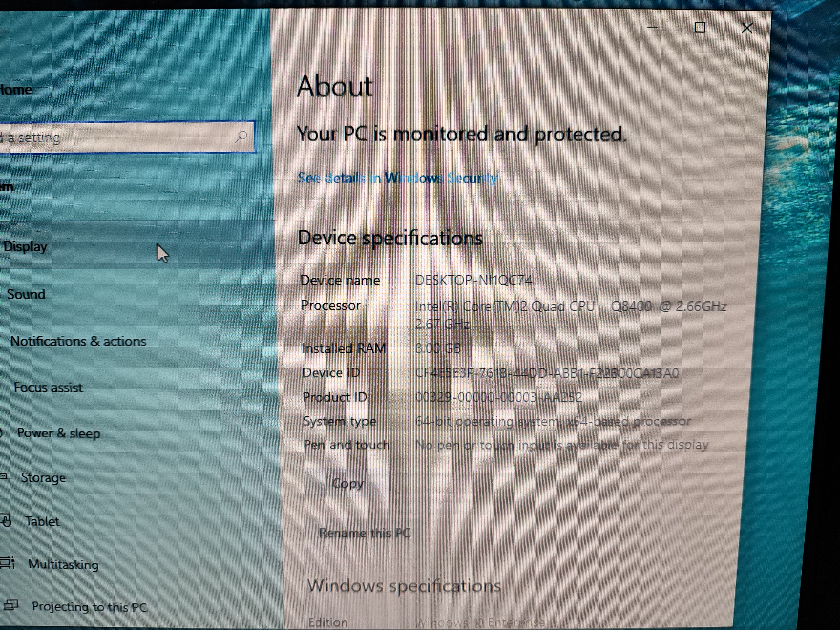
Task: Open Power & sleep settings
Action: click(59, 433)
